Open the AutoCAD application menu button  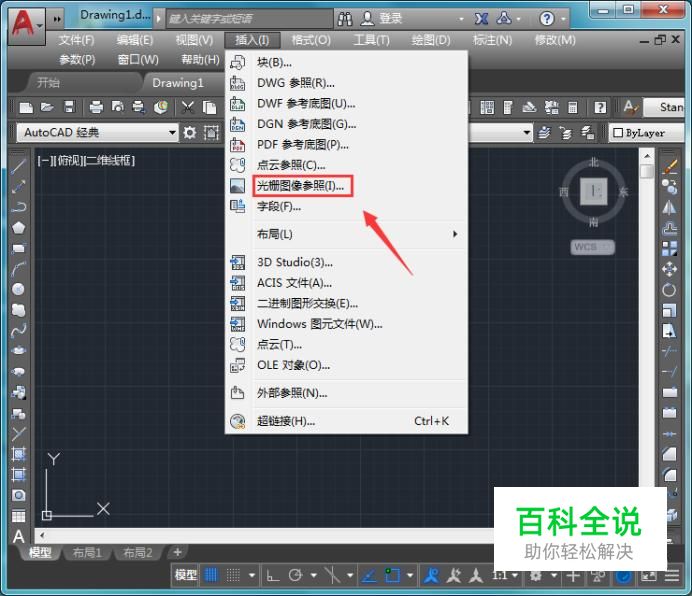(x=26, y=26)
